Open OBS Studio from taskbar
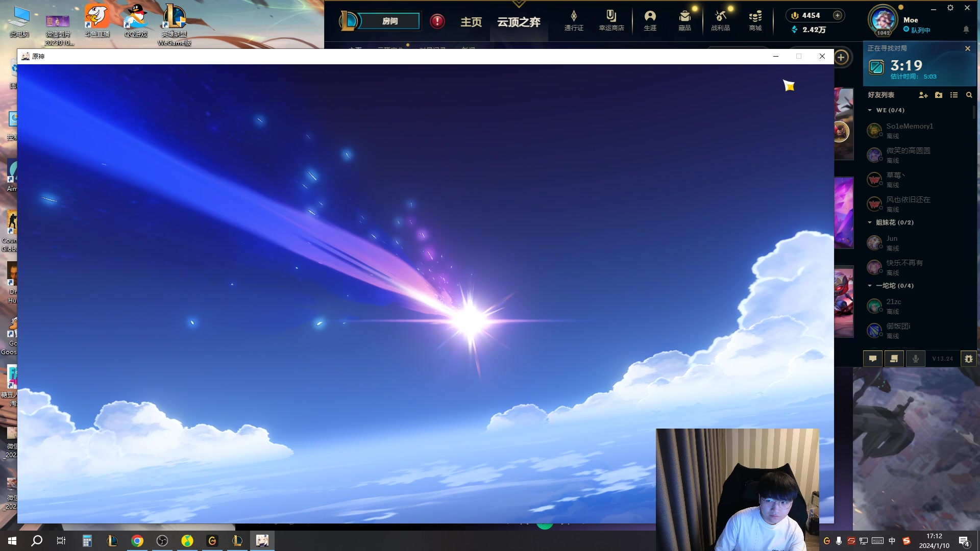980x551 pixels. tap(162, 541)
